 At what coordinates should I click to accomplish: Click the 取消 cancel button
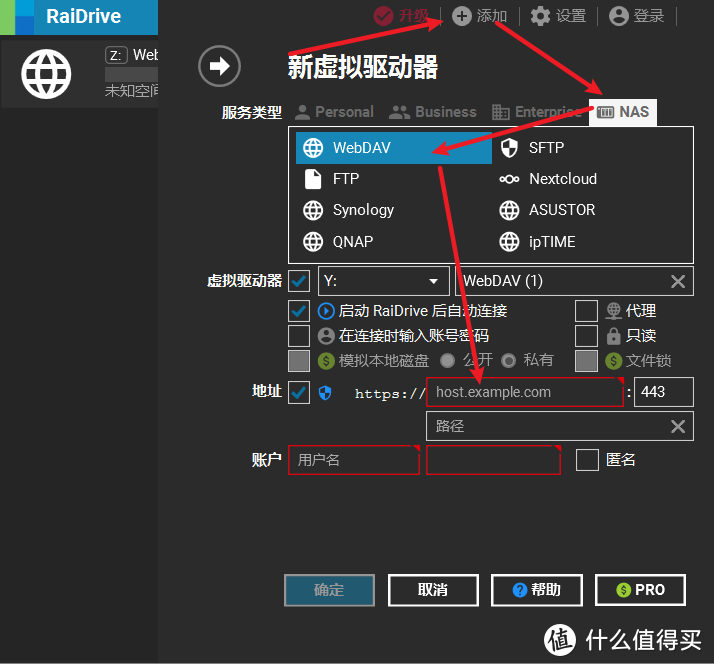pos(433,590)
